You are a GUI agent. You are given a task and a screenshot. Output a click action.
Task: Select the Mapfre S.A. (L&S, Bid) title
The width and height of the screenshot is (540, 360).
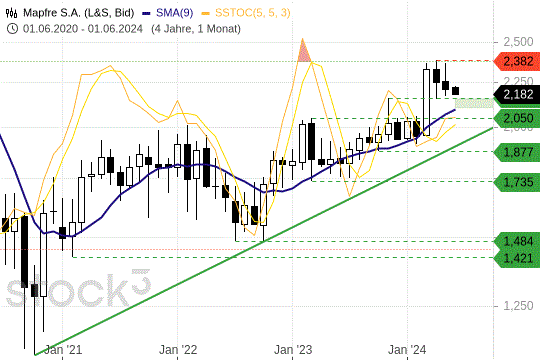79,13
